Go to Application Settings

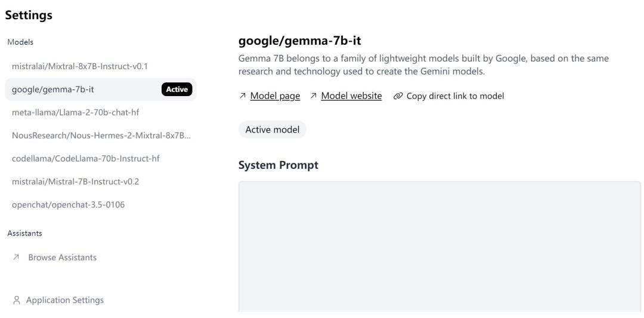click(x=66, y=300)
